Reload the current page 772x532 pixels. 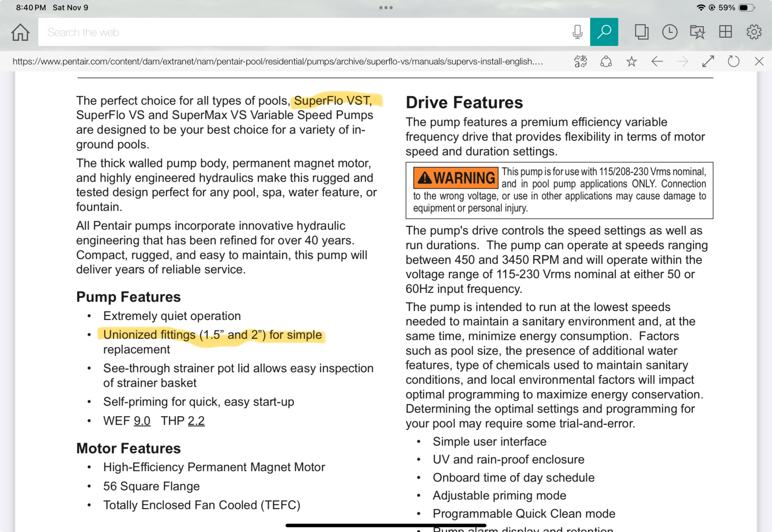click(x=733, y=61)
